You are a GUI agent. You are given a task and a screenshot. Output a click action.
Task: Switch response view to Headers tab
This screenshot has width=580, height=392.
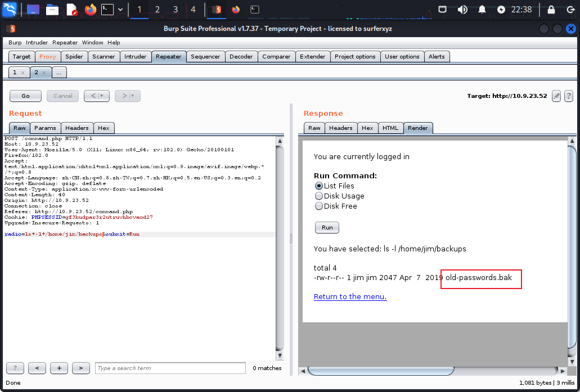tap(341, 128)
